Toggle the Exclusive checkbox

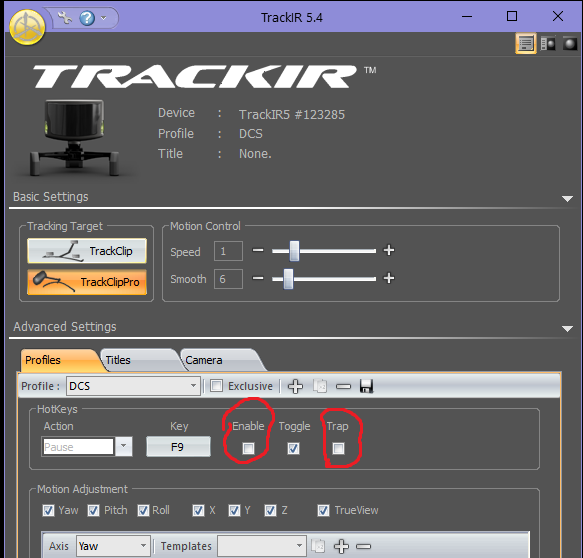click(x=216, y=386)
